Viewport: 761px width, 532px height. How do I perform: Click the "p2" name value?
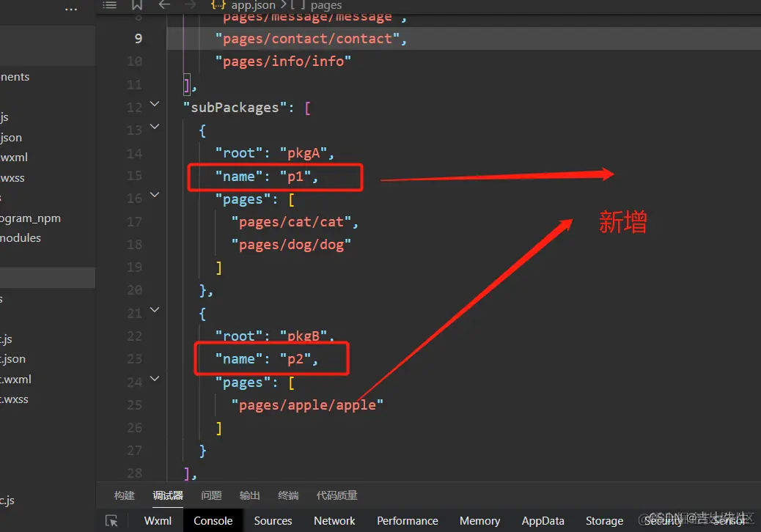click(295, 359)
